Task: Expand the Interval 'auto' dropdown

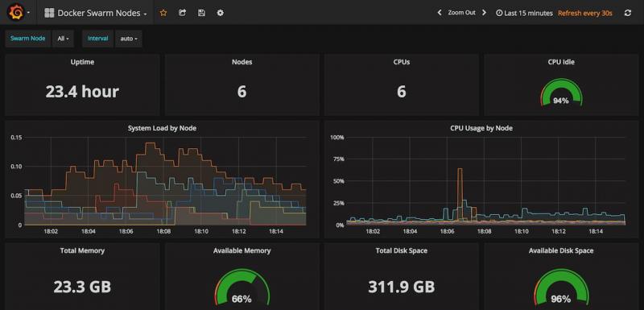Action: coord(129,39)
